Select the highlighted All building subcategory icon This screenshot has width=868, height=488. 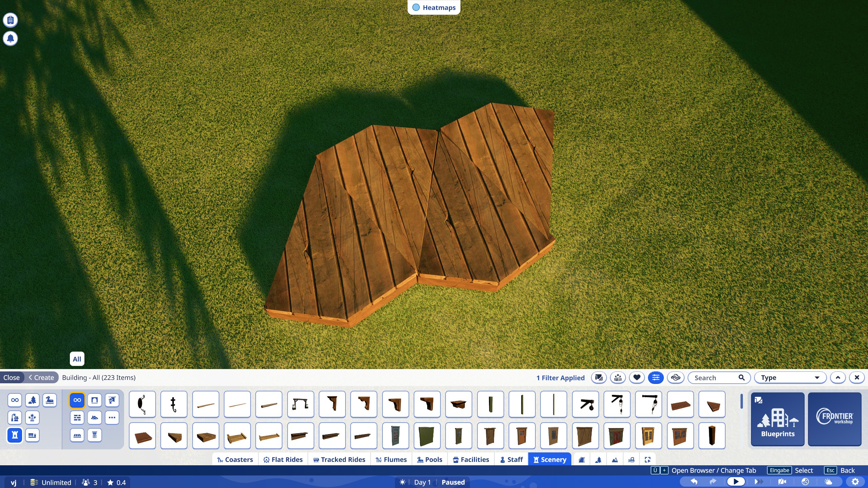77,400
